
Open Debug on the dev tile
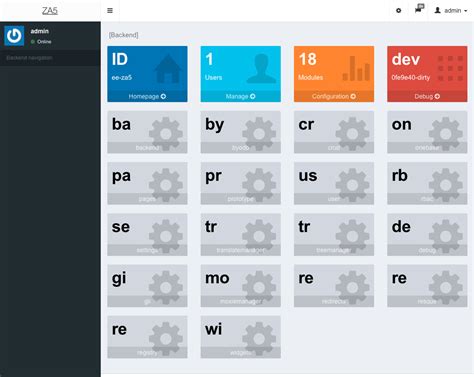click(427, 96)
